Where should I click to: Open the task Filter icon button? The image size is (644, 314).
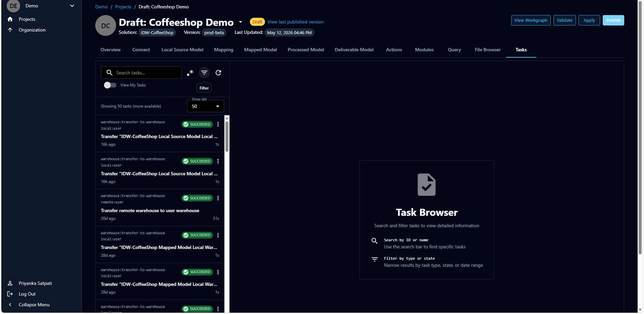[204, 73]
